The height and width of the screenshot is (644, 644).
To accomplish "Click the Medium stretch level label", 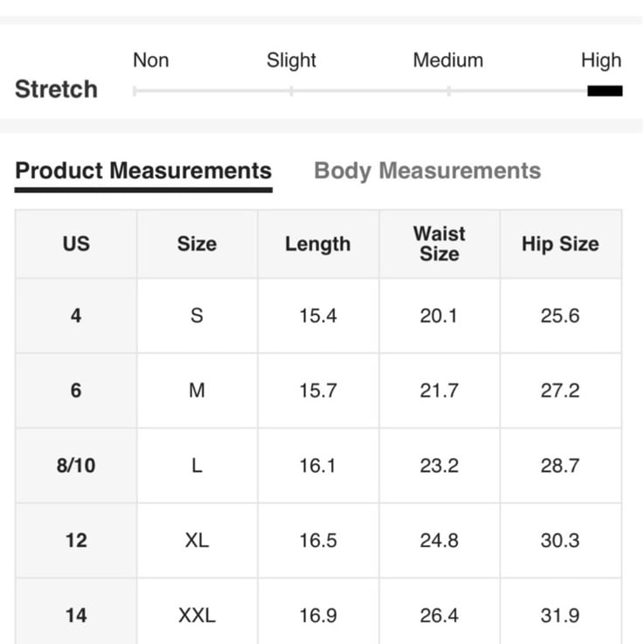I will pyautogui.click(x=448, y=60).
